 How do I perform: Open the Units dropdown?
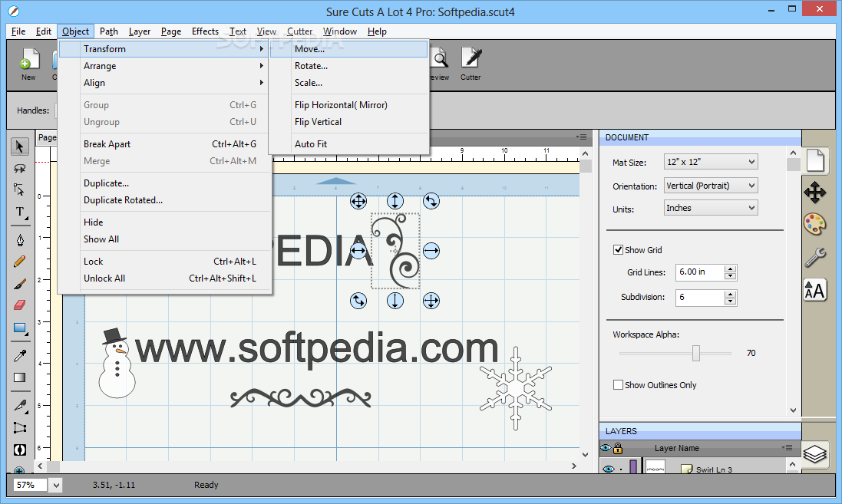pos(711,208)
